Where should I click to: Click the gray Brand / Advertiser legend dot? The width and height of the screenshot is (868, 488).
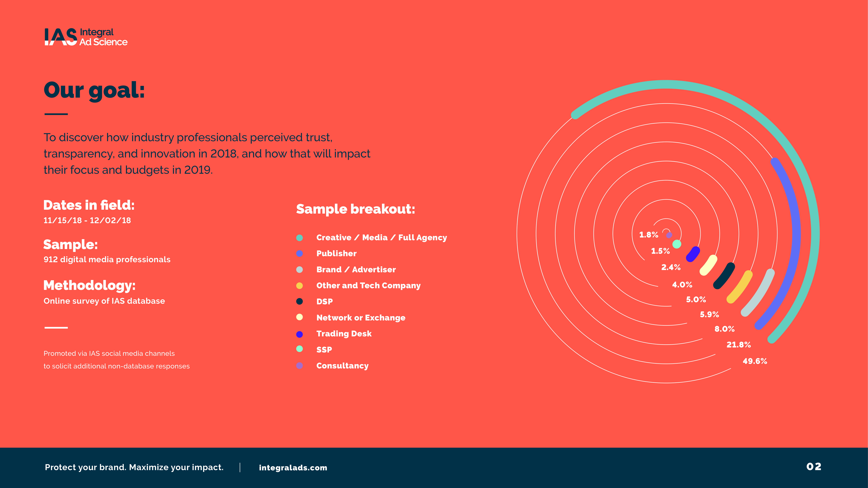(299, 270)
